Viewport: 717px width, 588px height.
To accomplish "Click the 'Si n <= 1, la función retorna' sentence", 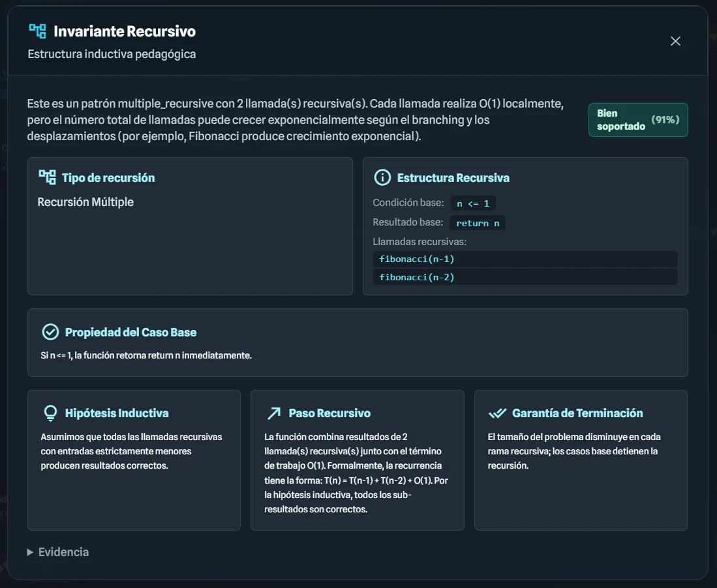I will pyautogui.click(x=146, y=355).
